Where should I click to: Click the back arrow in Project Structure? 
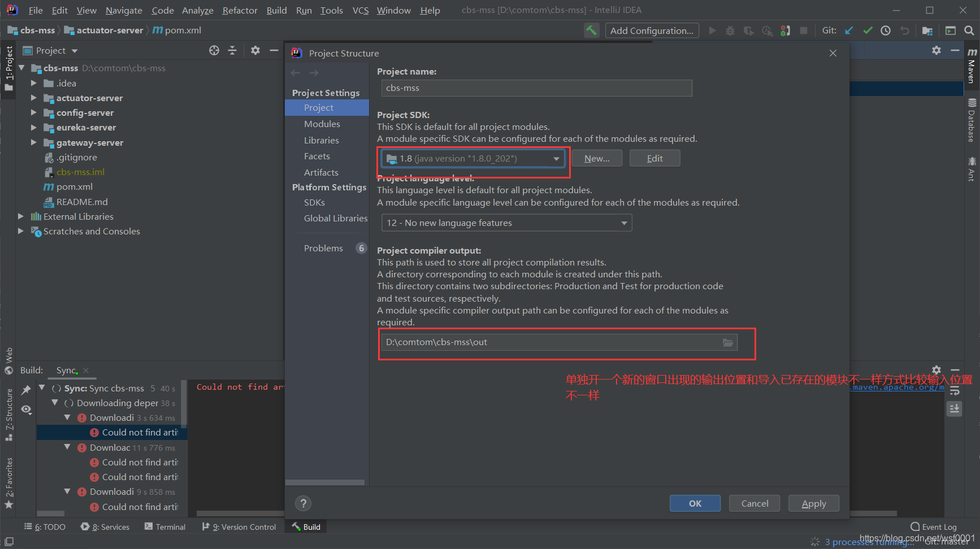[x=296, y=73]
